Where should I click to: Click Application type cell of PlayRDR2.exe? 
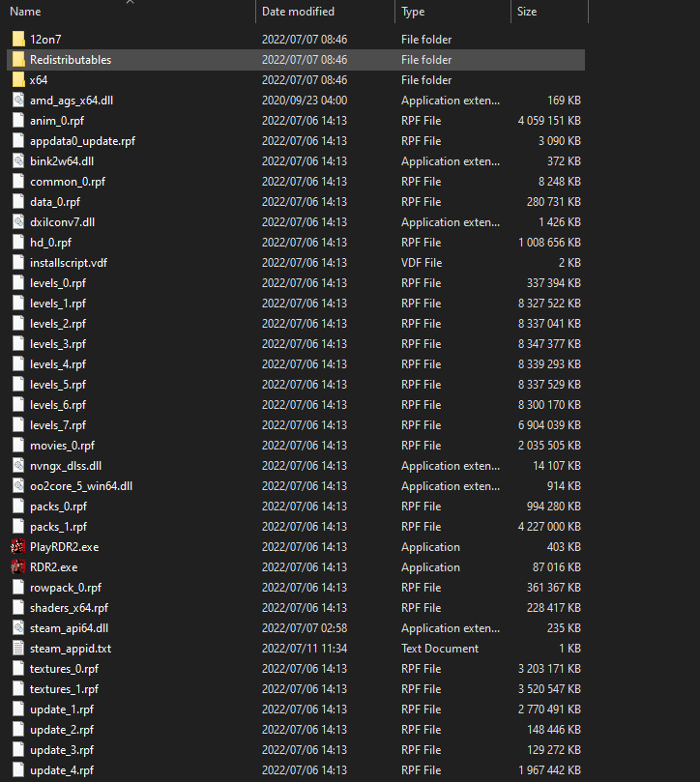[430, 546]
